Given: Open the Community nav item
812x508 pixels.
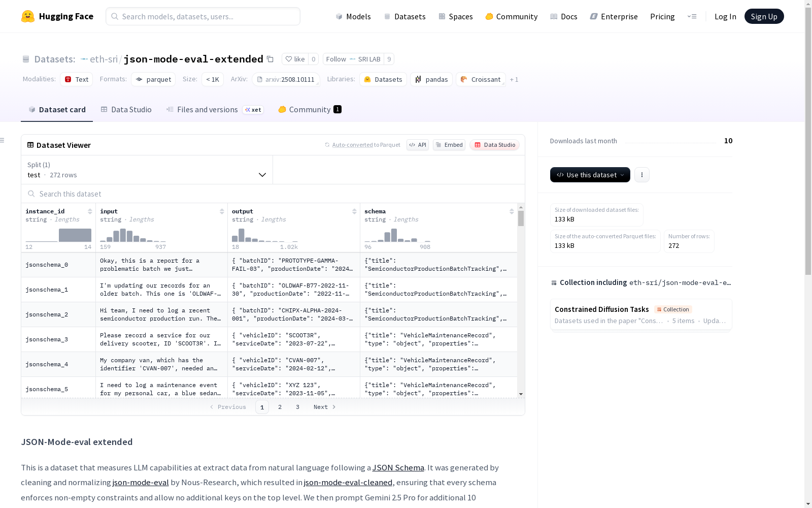Looking at the screenshot, I should (x=511, y=16).
